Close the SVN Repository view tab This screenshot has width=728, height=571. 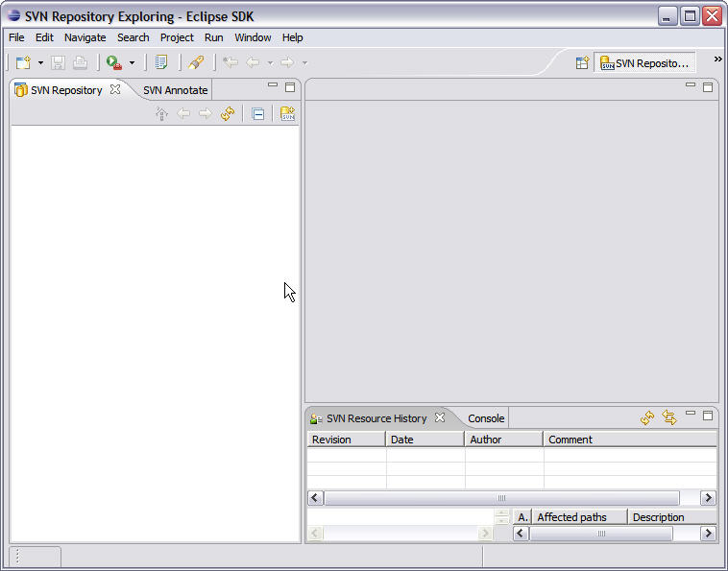(115, 89)
